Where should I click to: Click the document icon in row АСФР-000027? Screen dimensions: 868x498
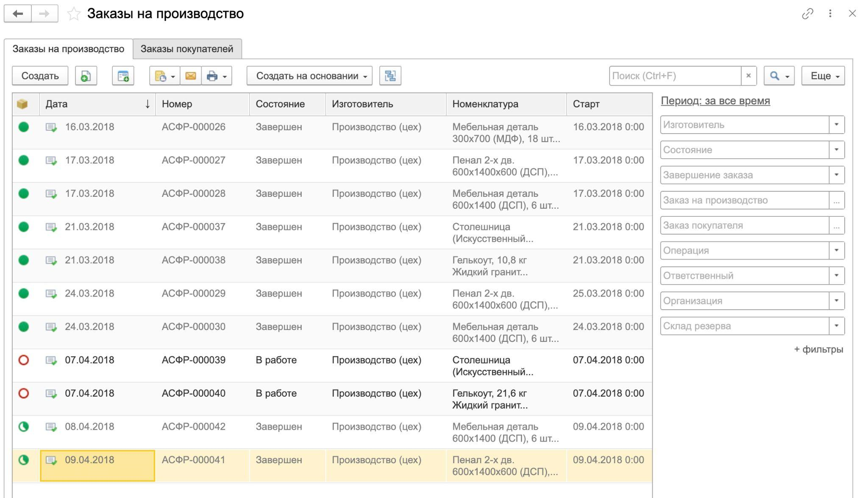(51, 161)
